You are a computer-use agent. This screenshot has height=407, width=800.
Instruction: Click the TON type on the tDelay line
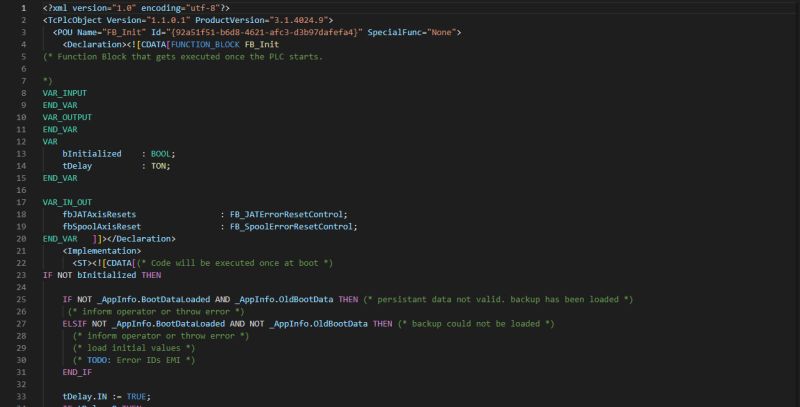pyautogui.click(x=158, y=166)
